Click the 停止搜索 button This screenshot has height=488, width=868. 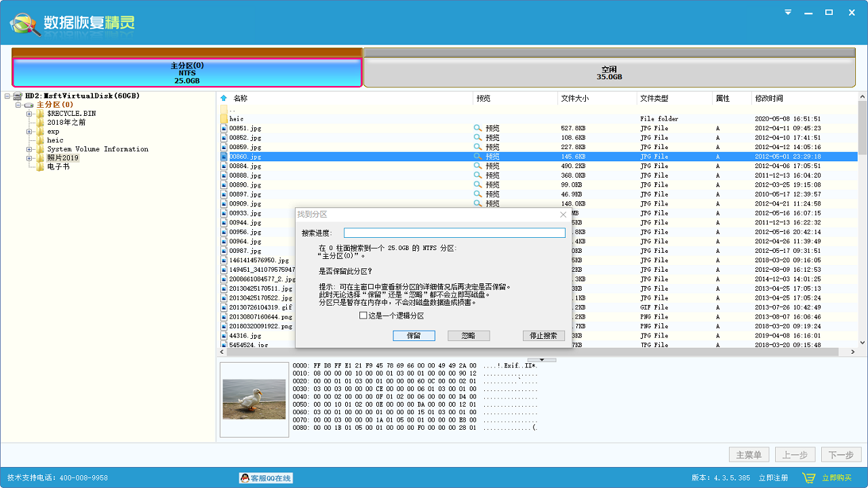[543, 335]
